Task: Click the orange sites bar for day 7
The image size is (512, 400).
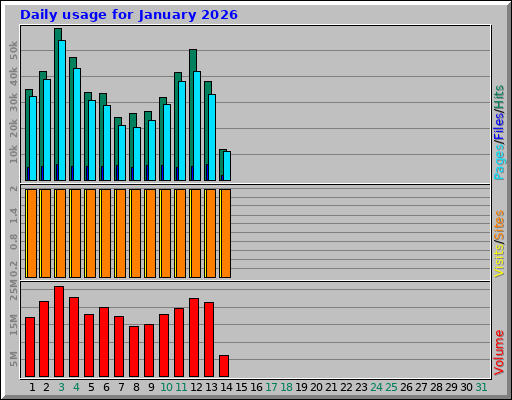Action: (121, 233)
